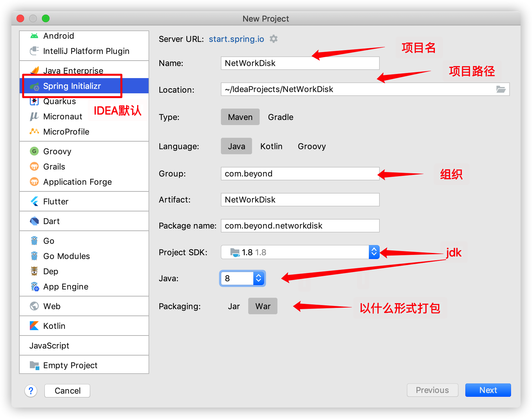Viewport: 532px width, 419px height.
Task: Click the Application Forge icon
Action: click(x=34, y=182)
